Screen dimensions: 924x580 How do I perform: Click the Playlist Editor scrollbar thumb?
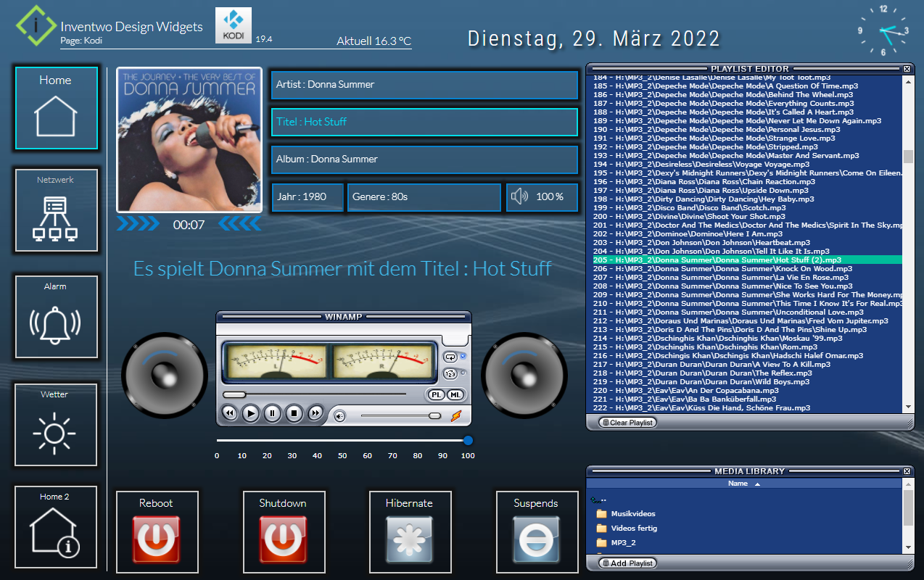[x=907, y=157]
